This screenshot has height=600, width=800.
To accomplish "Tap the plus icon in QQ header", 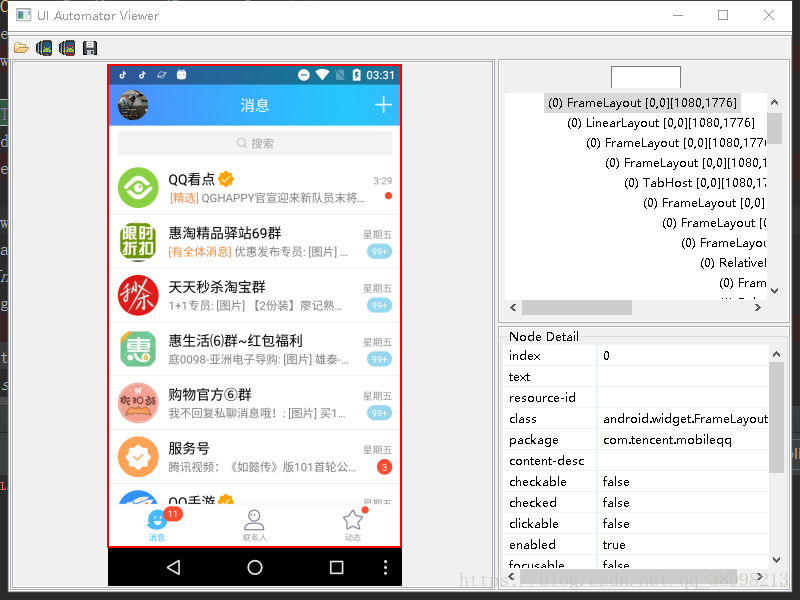I will coord(383,105).
